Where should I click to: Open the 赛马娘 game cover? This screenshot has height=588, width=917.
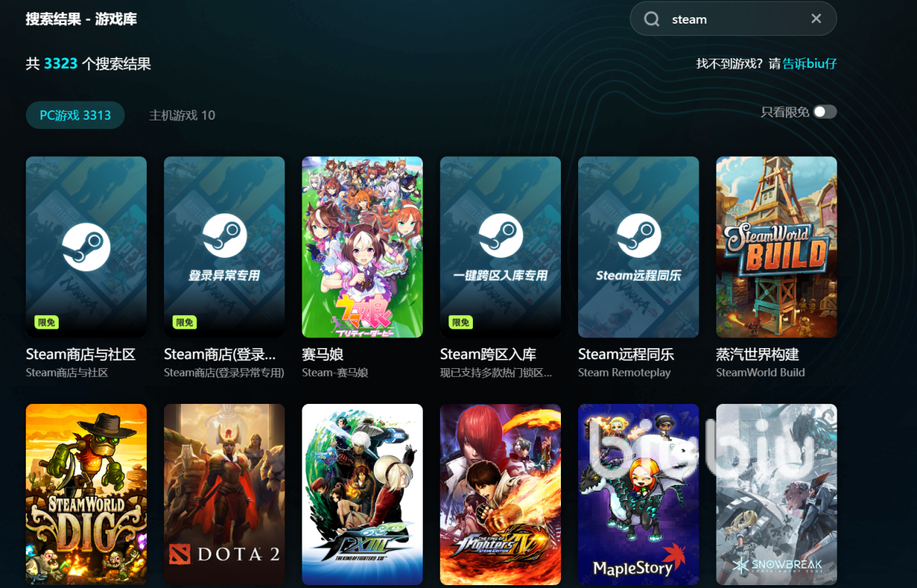point(362,246)
